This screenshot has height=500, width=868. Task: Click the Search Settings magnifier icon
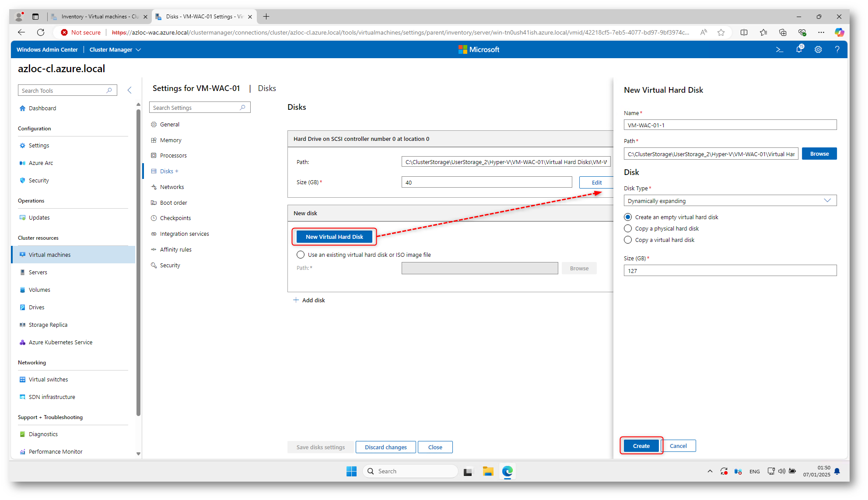[x=243, y=108]
